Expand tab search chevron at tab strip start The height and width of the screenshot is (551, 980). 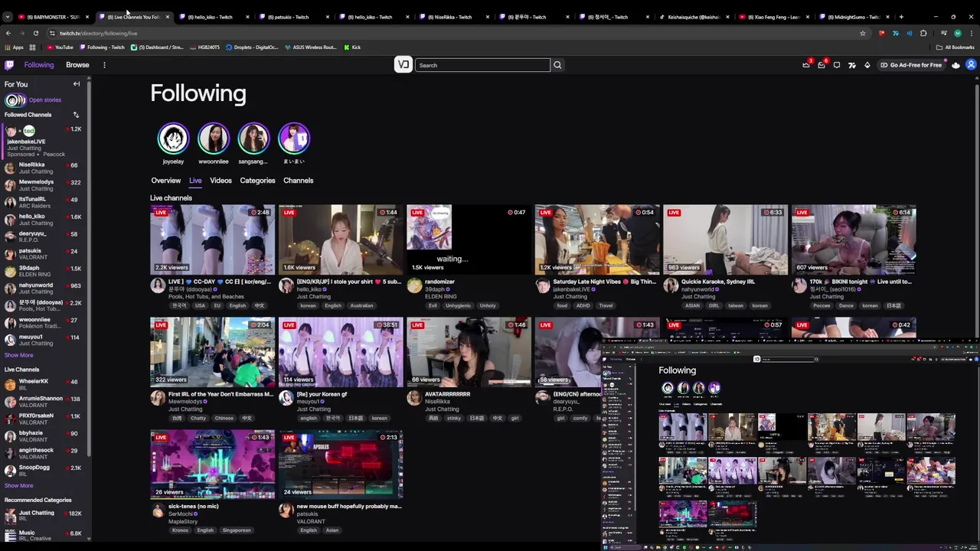pos(7,17)
